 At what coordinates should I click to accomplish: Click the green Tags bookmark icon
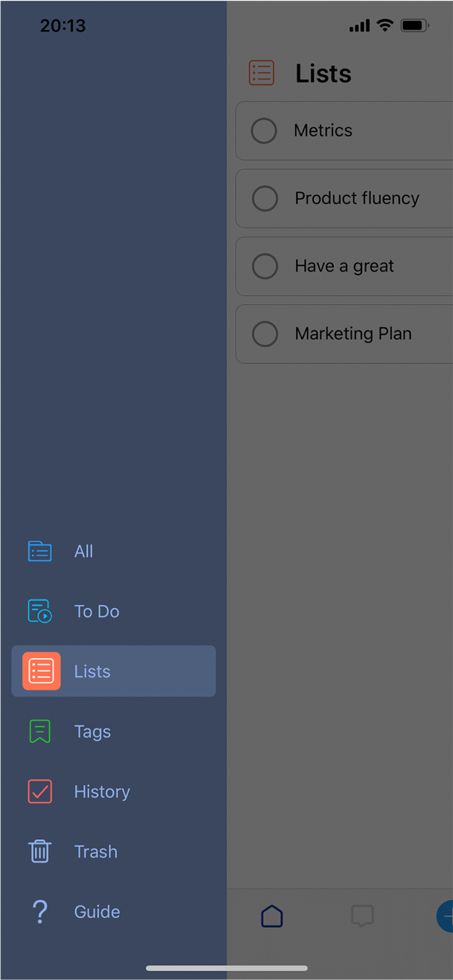(40, 731)
